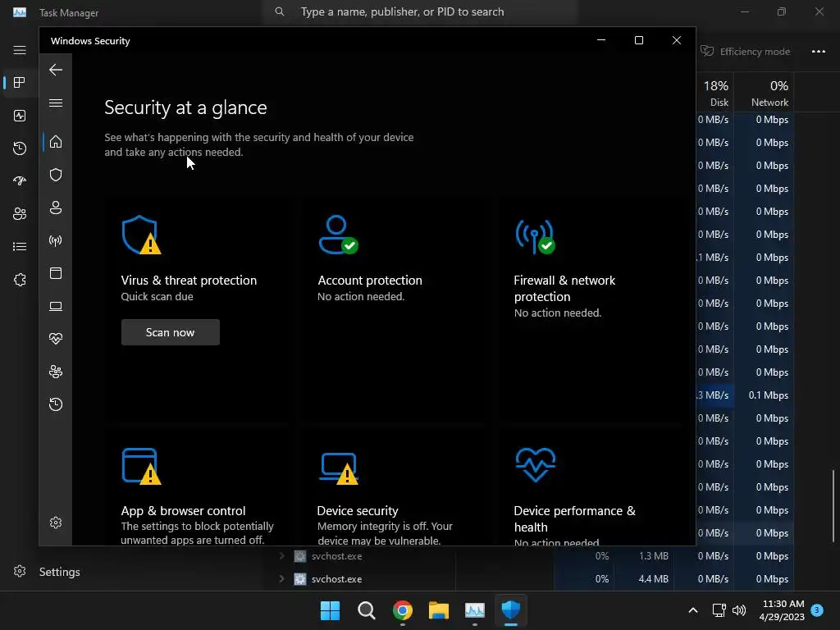Expand svchost.exe row with 4.4 MB
The height and width of the screenshot is (630, 840).
pos(282,579)
